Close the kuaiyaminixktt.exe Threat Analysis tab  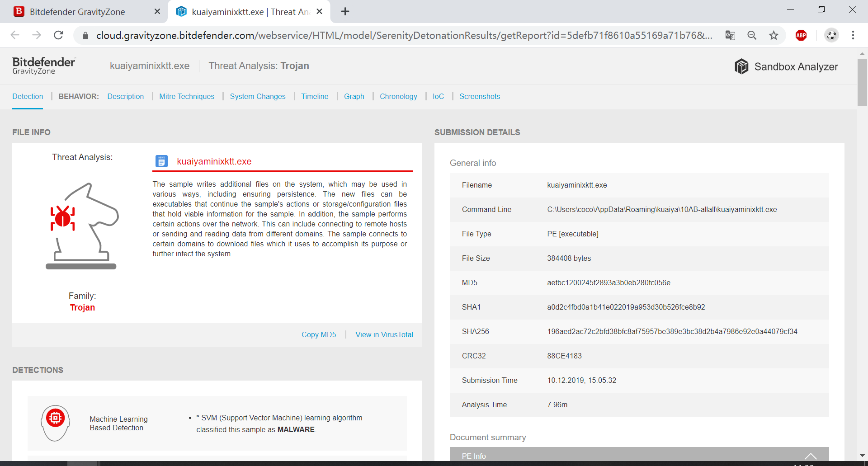coord(319,11)
